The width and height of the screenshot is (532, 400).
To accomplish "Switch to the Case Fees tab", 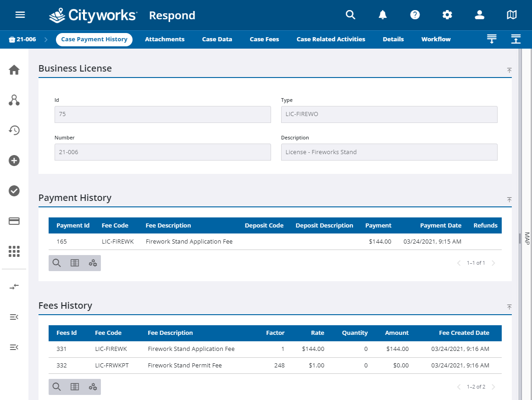I will [264, 39].
